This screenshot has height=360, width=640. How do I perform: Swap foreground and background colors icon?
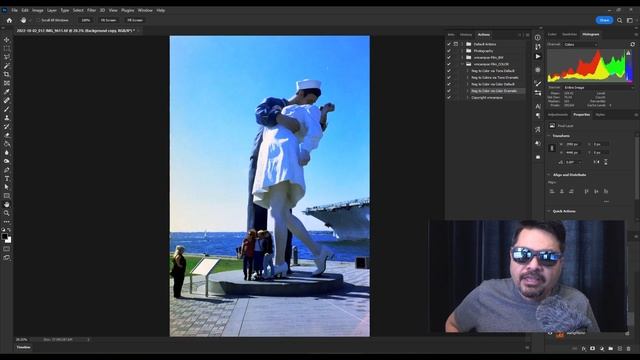point(9,231)
